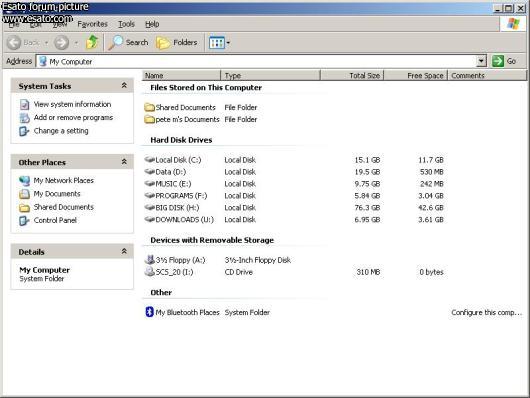Screen dimensions: 530x398
Task: Select DOWNLOADS (U:) drive icon
Action: coord(149,219)
